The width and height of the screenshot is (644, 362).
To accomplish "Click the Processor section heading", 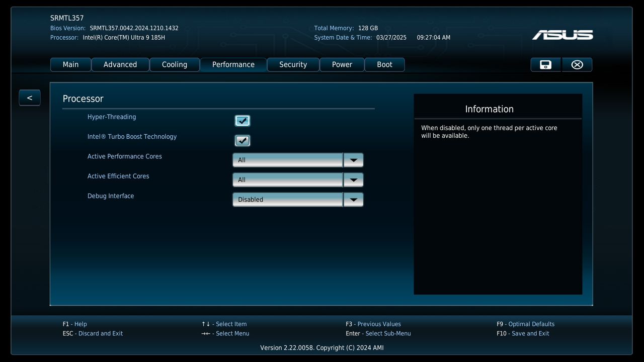I will coord(83,99).
